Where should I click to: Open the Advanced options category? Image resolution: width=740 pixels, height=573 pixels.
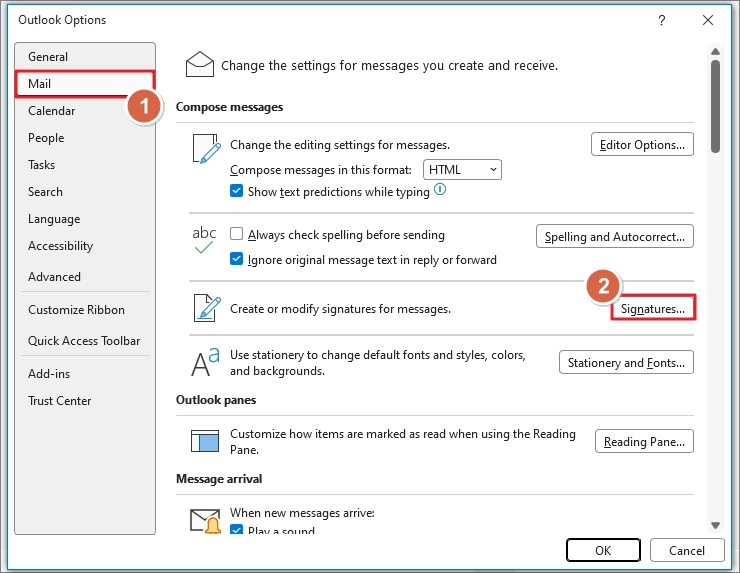(x=85, y=277)
